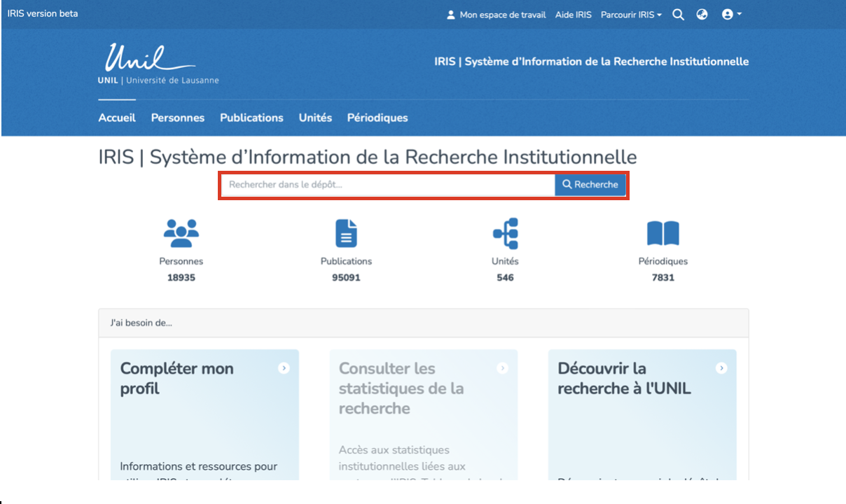Click the Publications document icon

[346, 233]
